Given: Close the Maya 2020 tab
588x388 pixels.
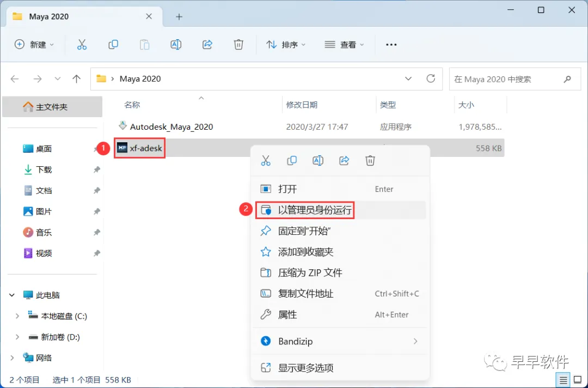Looking at the screenshot, I should point(149,16).
